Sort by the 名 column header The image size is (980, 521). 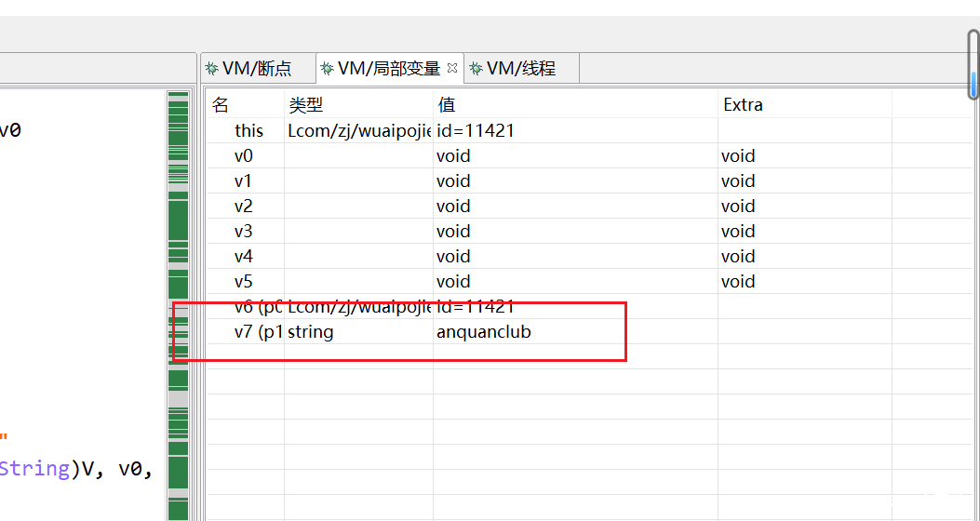(221, 105)
